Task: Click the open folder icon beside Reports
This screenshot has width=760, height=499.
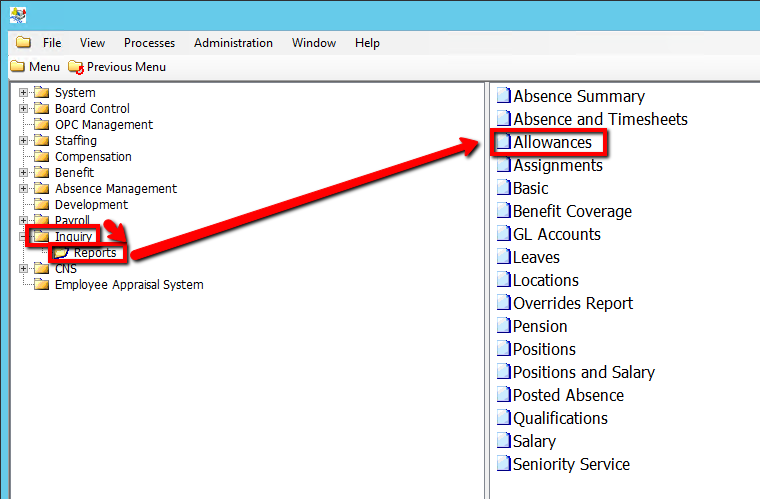Action: point(62,253)
